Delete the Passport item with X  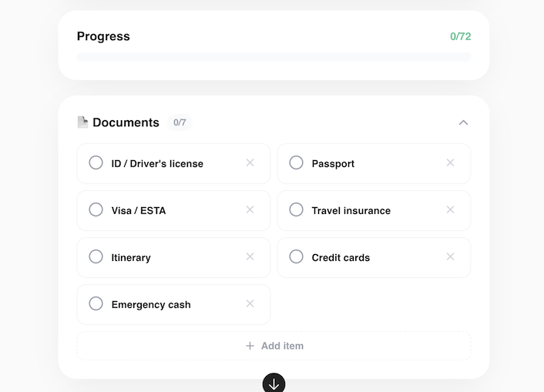click(x=450, y=162)
